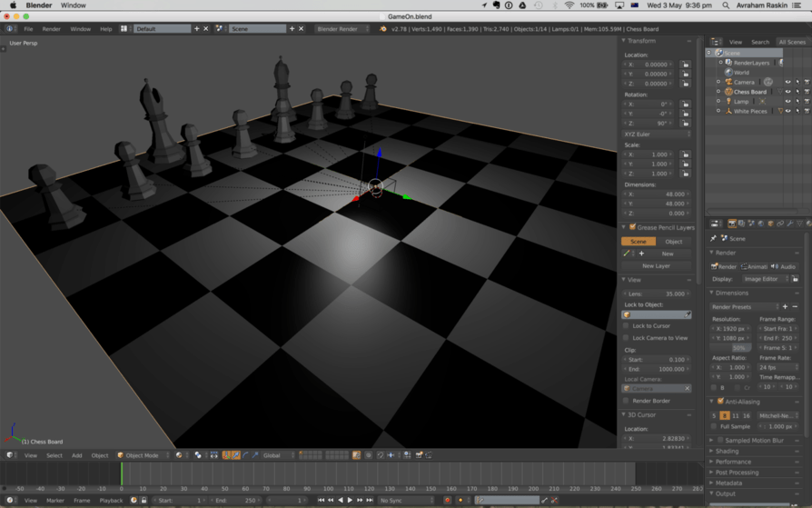Enable the Lock to Cursor checkbox
Screen dimensions: 812x508
[626, 325]
